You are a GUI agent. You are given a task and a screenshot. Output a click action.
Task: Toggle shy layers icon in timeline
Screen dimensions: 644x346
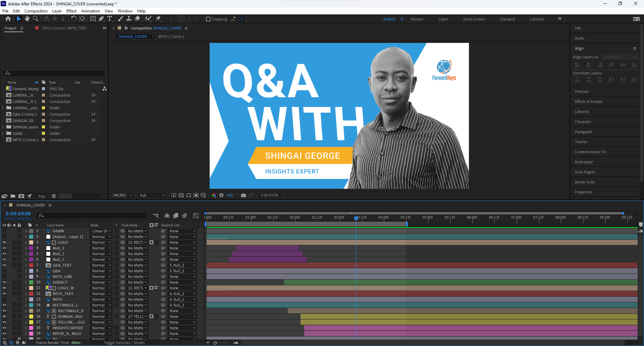tap(167, 216)
